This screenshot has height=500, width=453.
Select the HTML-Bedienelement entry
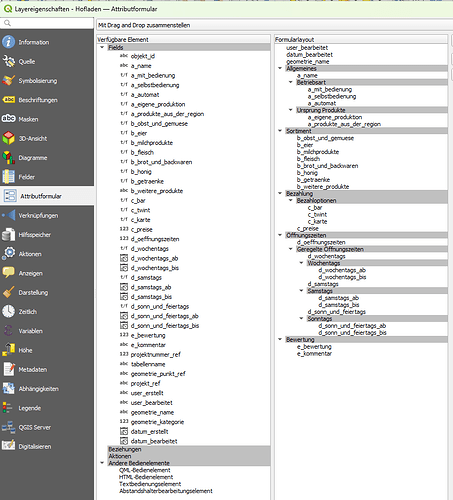(x=146, y=477)
